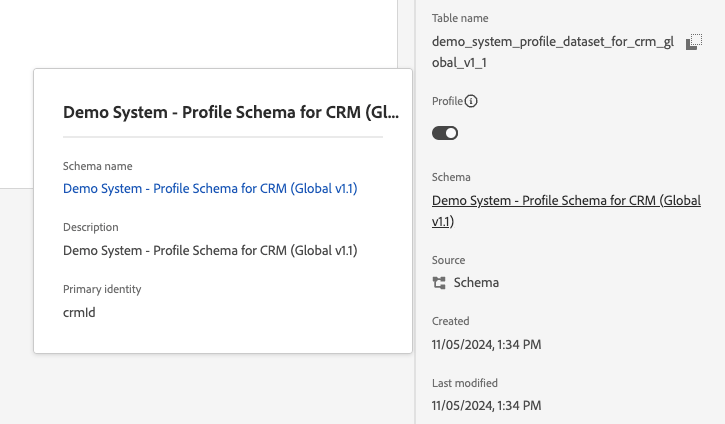Disable the Profile toggle switch
Screen dimensions: 725x424
(x=445, y=133)
